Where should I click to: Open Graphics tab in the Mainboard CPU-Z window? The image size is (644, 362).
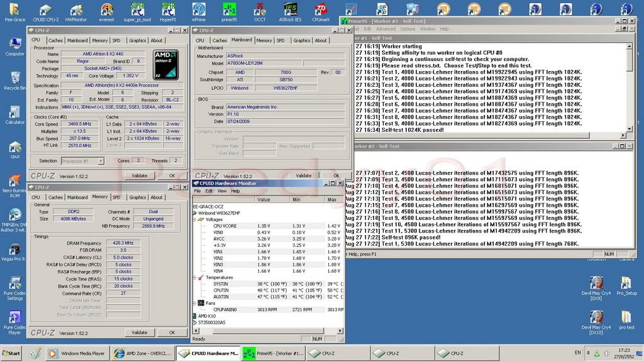click(302, 41)
